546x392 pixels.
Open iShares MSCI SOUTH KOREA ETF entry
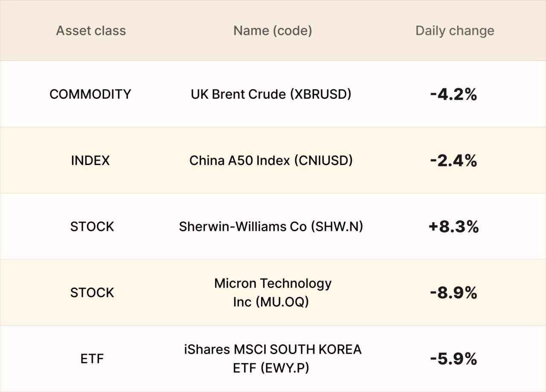(273, 359)
